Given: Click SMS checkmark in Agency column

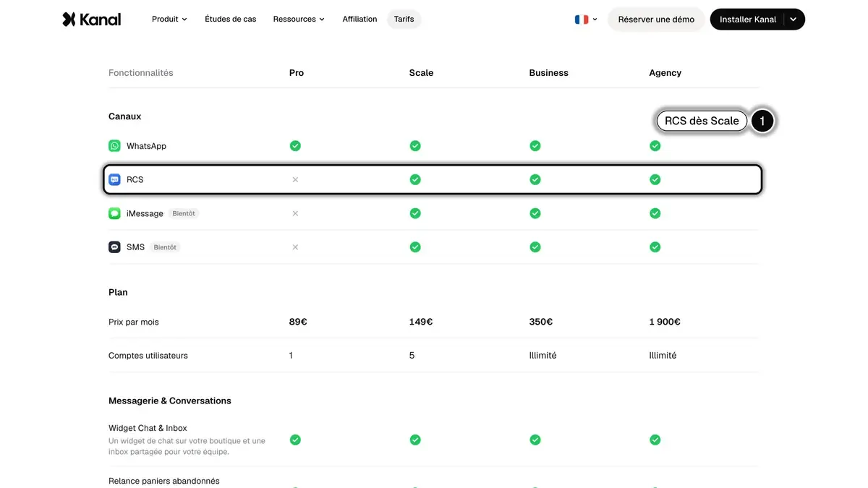Looking at the screenshot, I should (x=655, y=247).
